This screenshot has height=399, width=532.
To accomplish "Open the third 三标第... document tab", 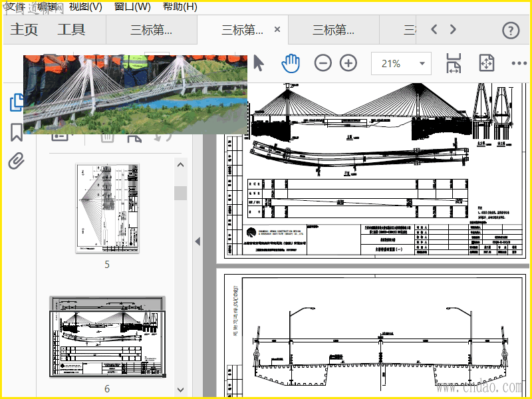I will 334,30.
